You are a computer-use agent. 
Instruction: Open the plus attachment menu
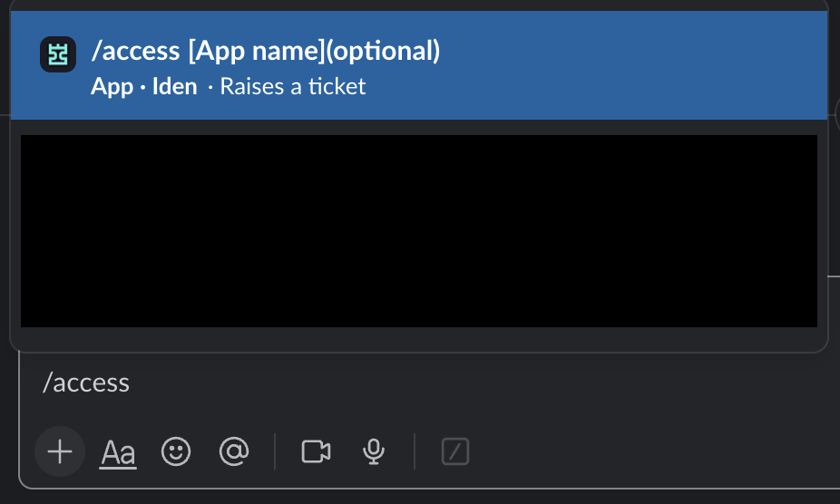(60, 451)
